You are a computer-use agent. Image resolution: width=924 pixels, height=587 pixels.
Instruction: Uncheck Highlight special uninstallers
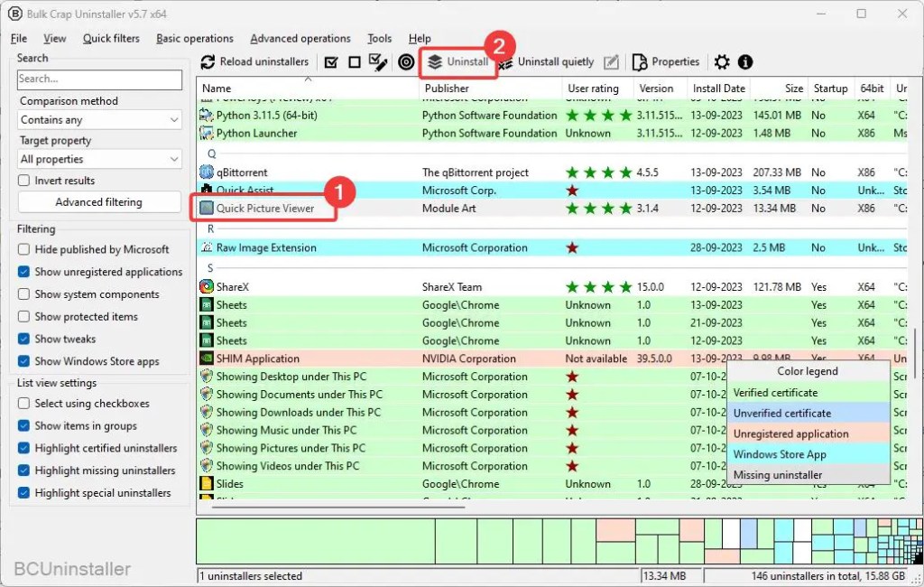[x=23, y=493]
